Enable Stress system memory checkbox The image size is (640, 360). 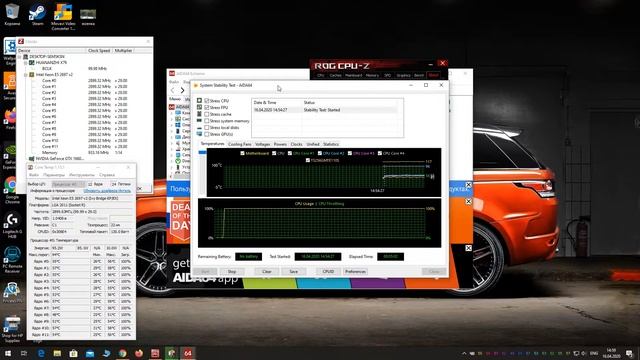pos(207,121)
